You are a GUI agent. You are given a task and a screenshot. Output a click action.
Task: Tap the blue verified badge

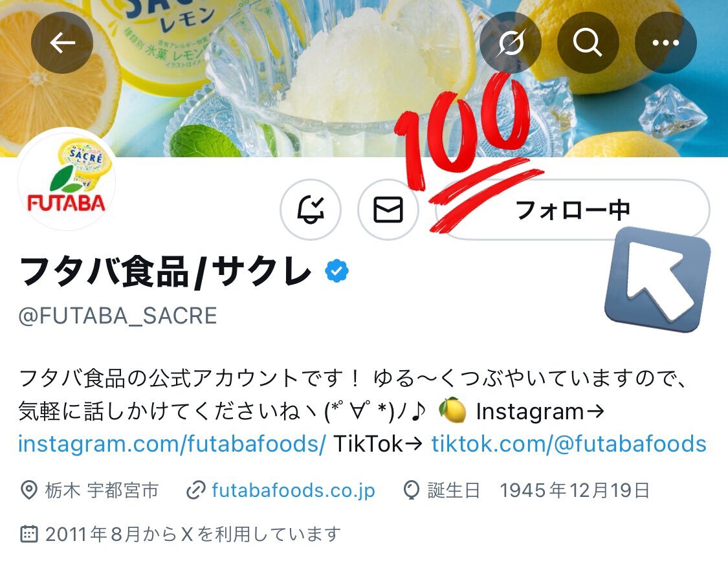click(x=336, y=271)
